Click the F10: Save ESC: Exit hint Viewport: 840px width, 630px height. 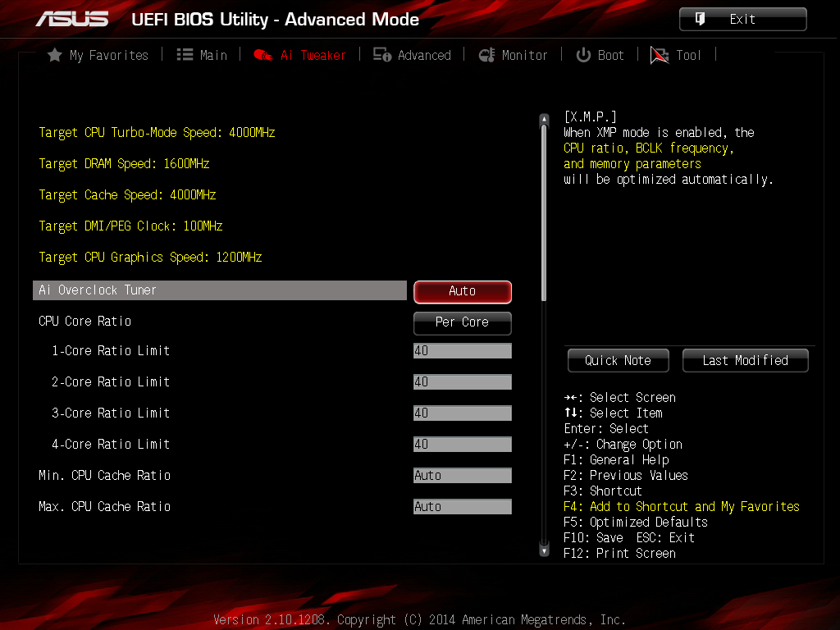click(x=629, y=538)
